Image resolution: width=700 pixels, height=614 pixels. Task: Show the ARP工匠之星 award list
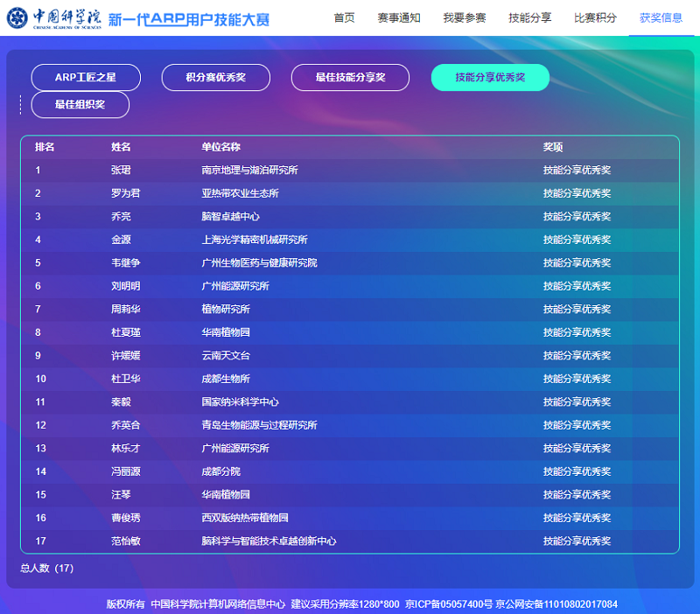(x=86, y=78)
